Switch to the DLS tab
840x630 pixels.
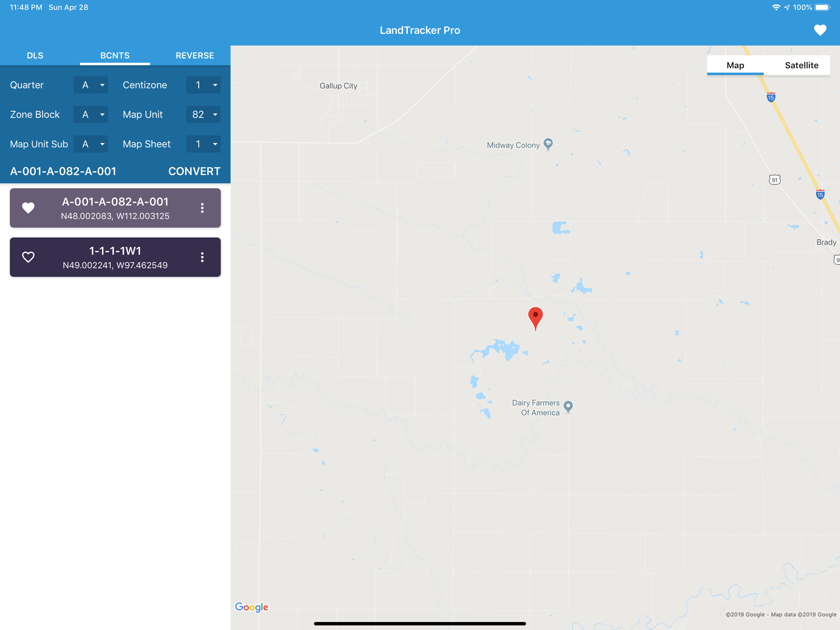35,55
